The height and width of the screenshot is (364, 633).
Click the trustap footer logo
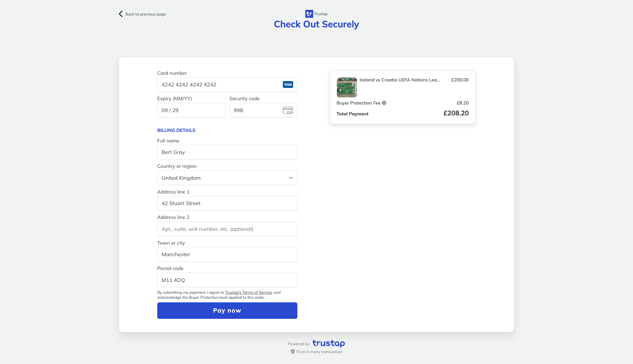pyautogui.click(x=328, y=344)
